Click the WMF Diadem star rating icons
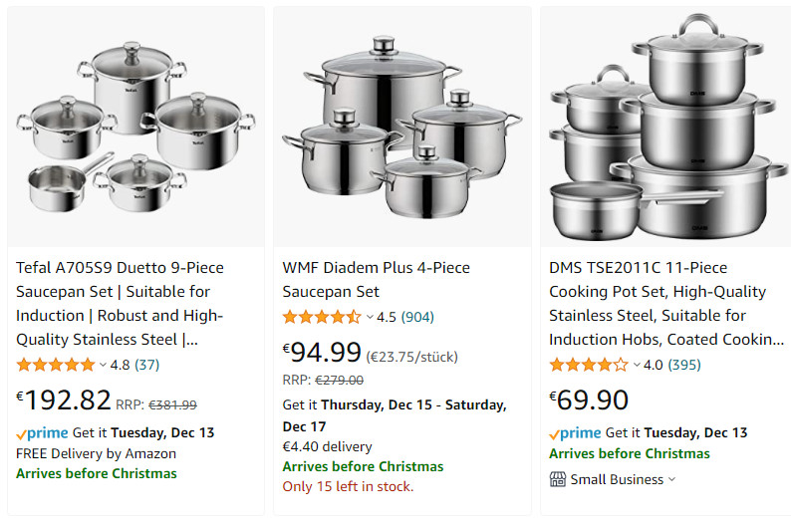This screenshot has height=532, width=791. (x=322, y=317)
